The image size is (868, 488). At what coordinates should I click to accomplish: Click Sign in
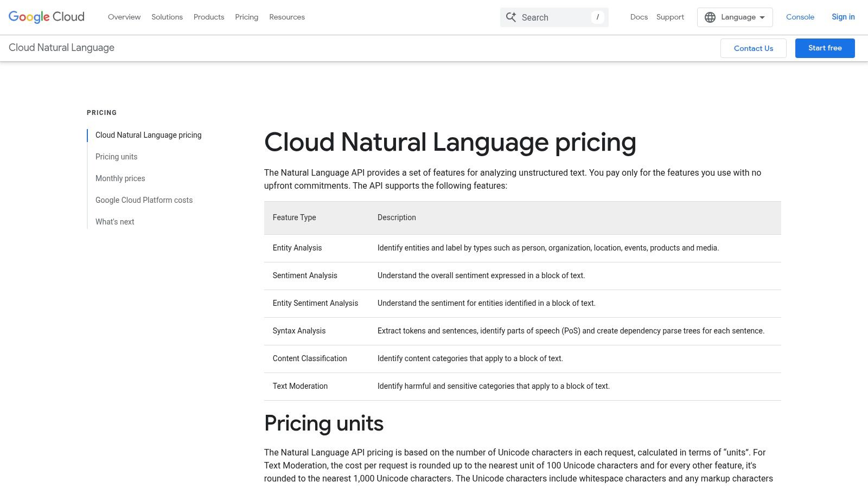[843, 17]
